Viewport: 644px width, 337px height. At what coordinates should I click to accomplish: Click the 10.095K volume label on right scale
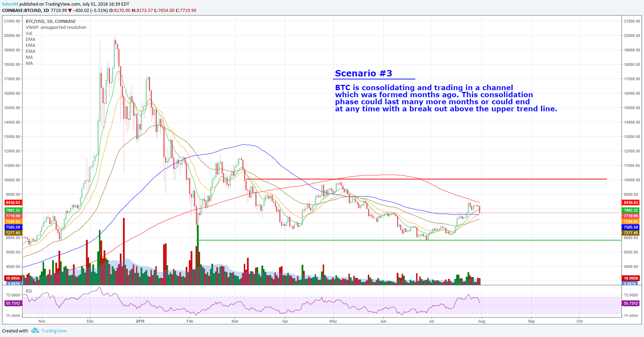[x=631, y=278]
